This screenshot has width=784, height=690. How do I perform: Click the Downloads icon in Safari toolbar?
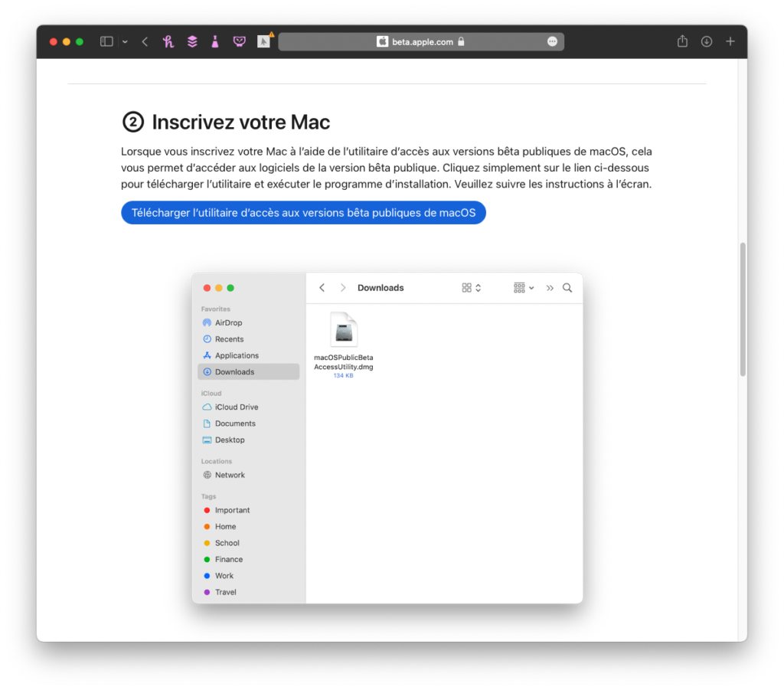pyautogui.click(x=707, y=41)
